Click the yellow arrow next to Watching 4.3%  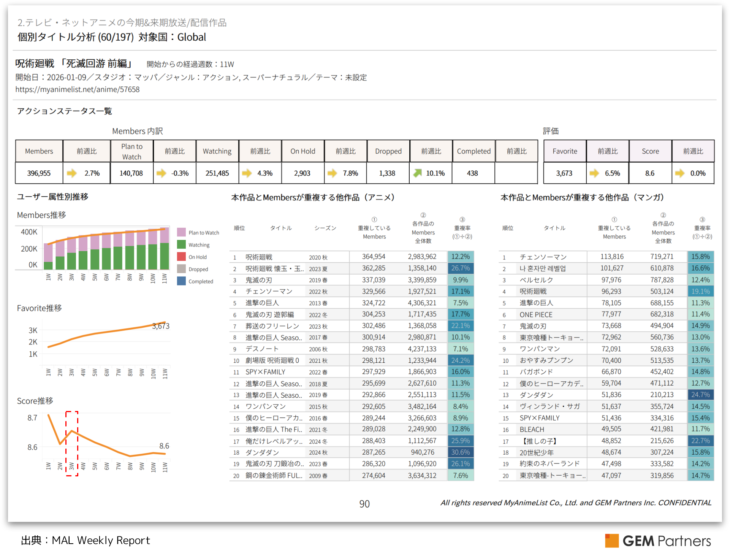247,173
